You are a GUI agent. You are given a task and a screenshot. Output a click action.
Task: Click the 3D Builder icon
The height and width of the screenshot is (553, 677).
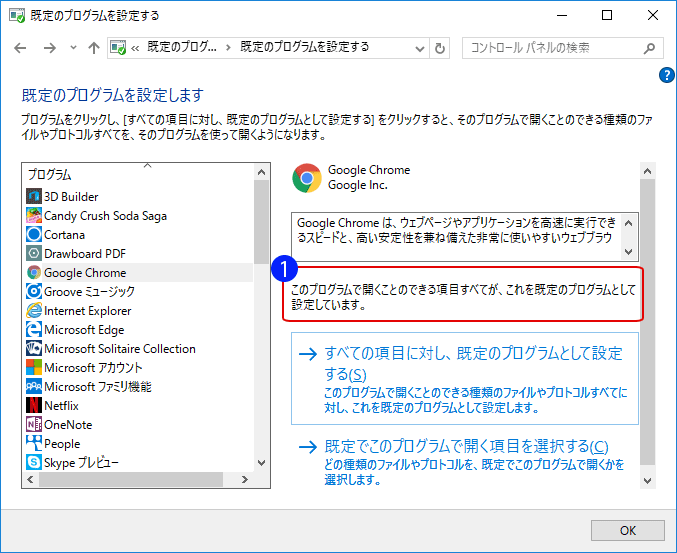[34, 196]
